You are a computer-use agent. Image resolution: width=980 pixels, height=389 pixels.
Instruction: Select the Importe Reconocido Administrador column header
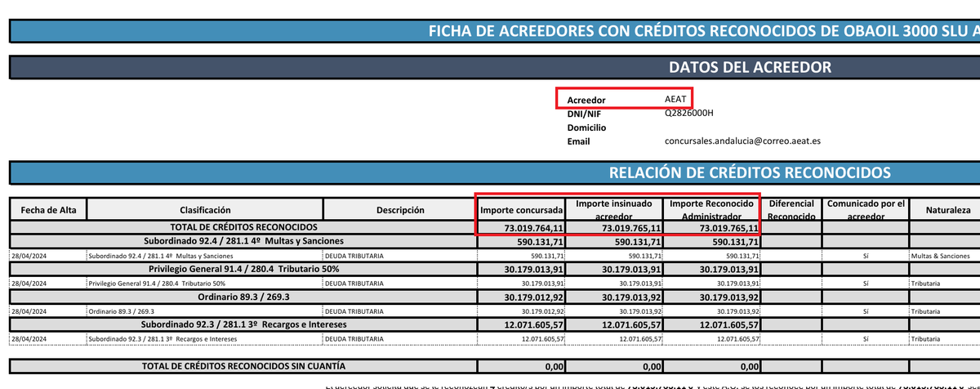tap(712, 208)
